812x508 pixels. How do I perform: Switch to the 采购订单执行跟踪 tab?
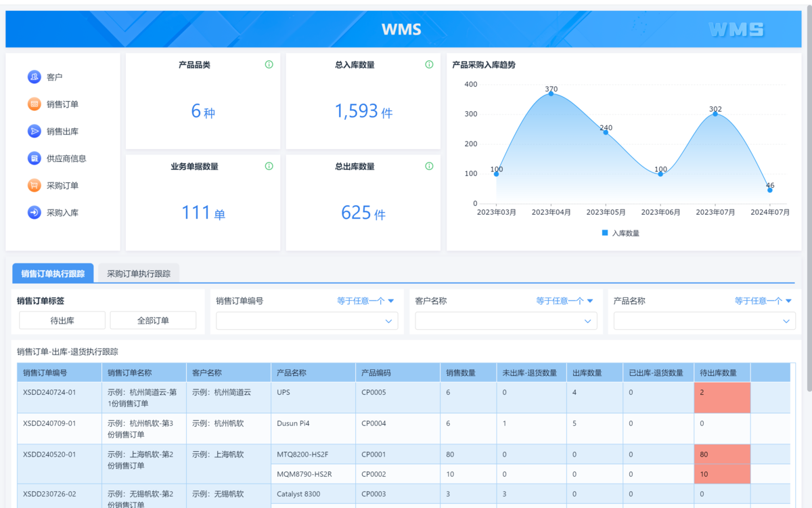point(139,274)
